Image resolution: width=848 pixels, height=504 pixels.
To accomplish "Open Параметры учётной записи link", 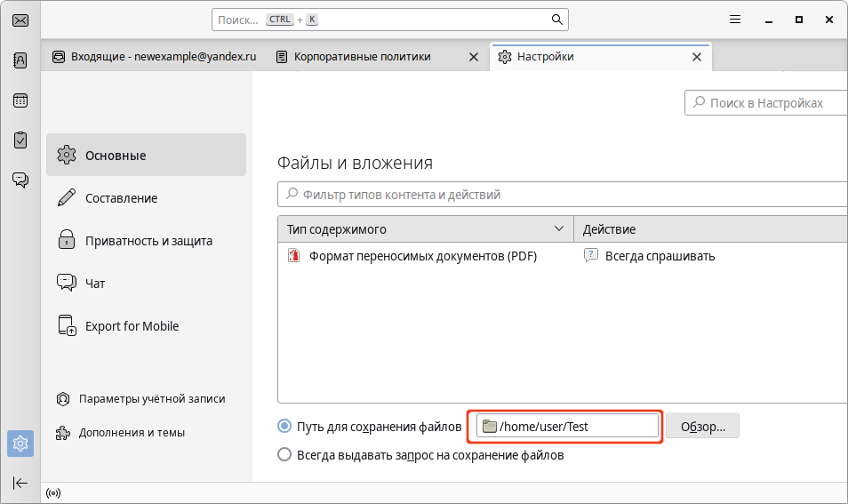I will (x=141, y=399).
